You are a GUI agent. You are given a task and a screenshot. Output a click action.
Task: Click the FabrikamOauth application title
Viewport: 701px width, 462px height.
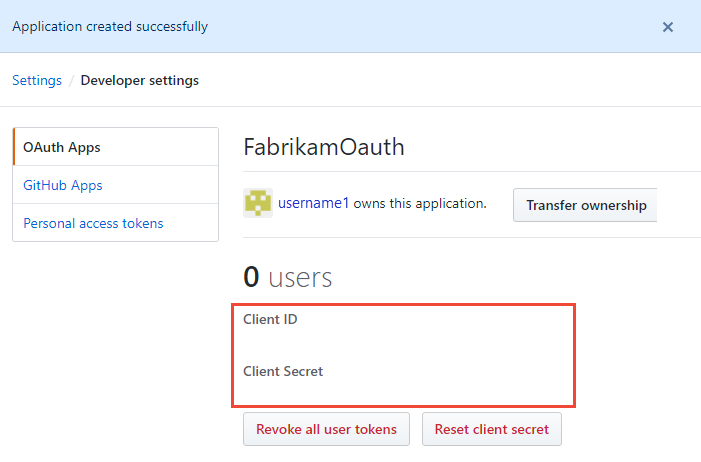tap(324, 147)
